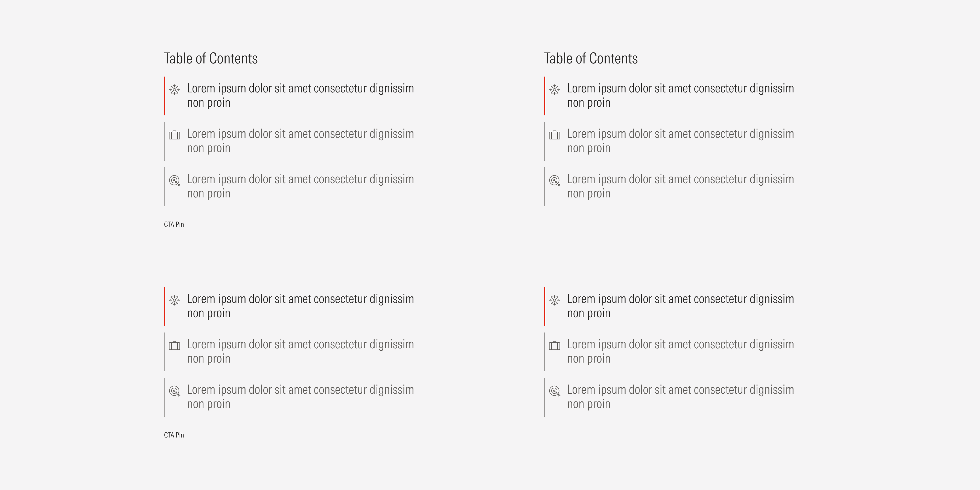Click the target icon in the left Table of Contents

point(175,181)
